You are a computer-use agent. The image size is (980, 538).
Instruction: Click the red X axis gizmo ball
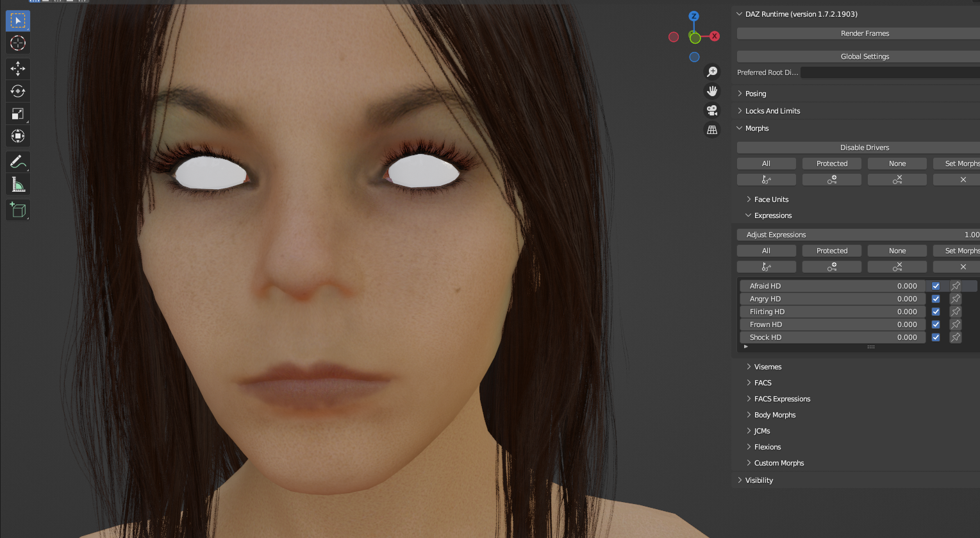click(715, 37)
